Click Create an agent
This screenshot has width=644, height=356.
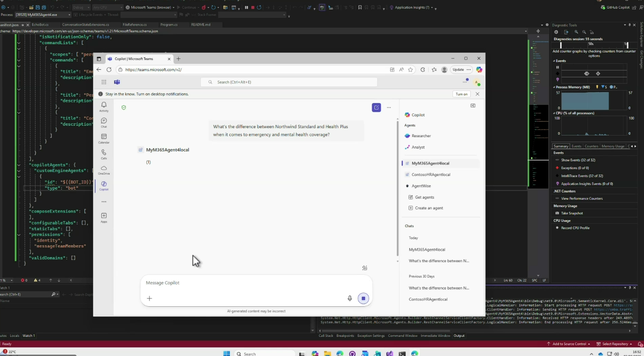point(429,208)
